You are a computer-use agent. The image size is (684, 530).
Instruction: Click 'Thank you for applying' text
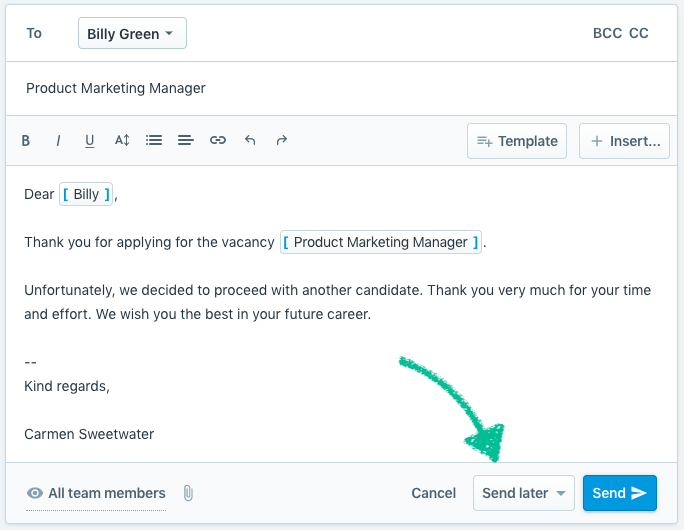149,242
